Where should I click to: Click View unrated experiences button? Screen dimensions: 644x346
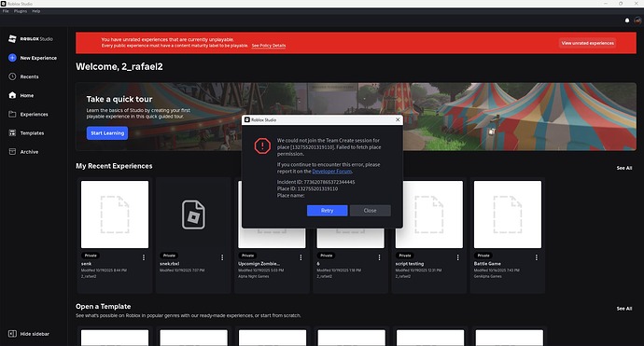pos(587,43)
